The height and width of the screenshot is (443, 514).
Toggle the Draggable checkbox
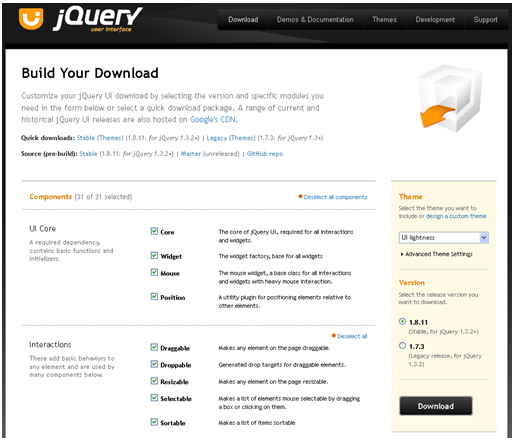coord(154,347)
